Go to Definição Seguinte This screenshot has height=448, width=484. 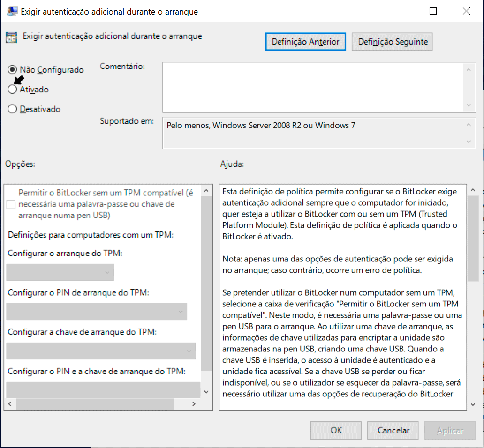point(392,42)
